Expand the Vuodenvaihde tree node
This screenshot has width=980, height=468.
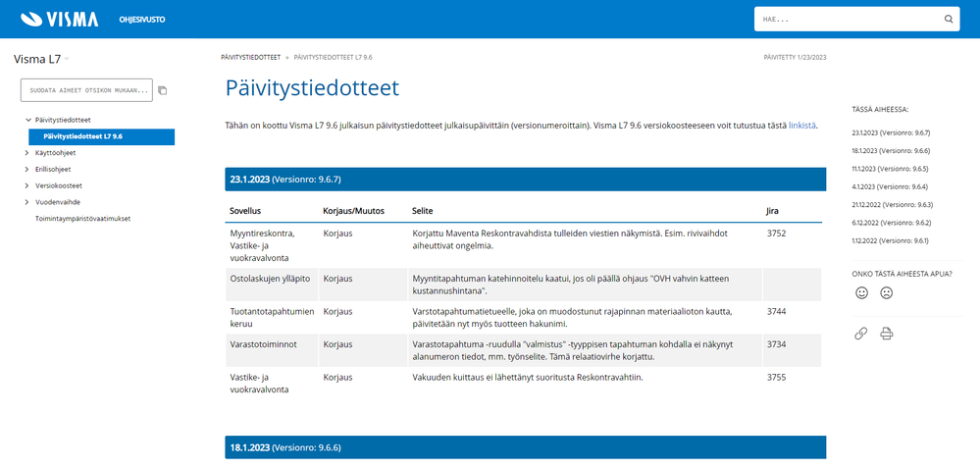point(26,202)
